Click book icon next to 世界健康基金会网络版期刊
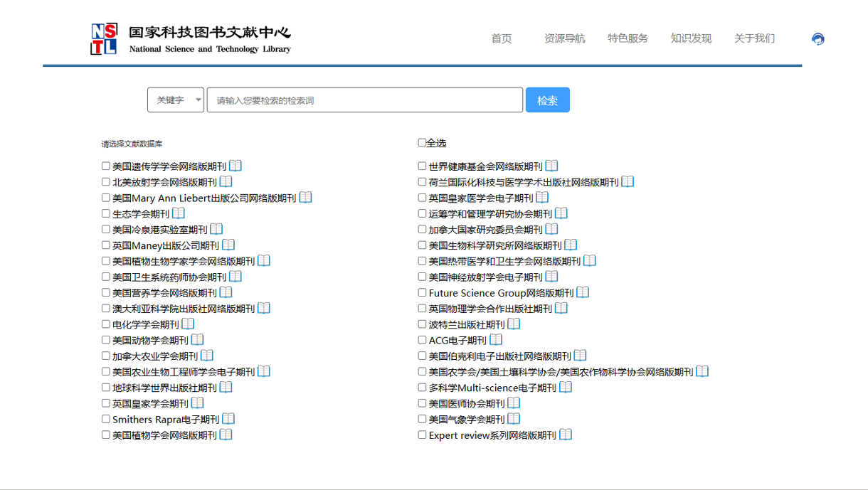868x490 pixels. pyautogui.click(x=552, y=166)
